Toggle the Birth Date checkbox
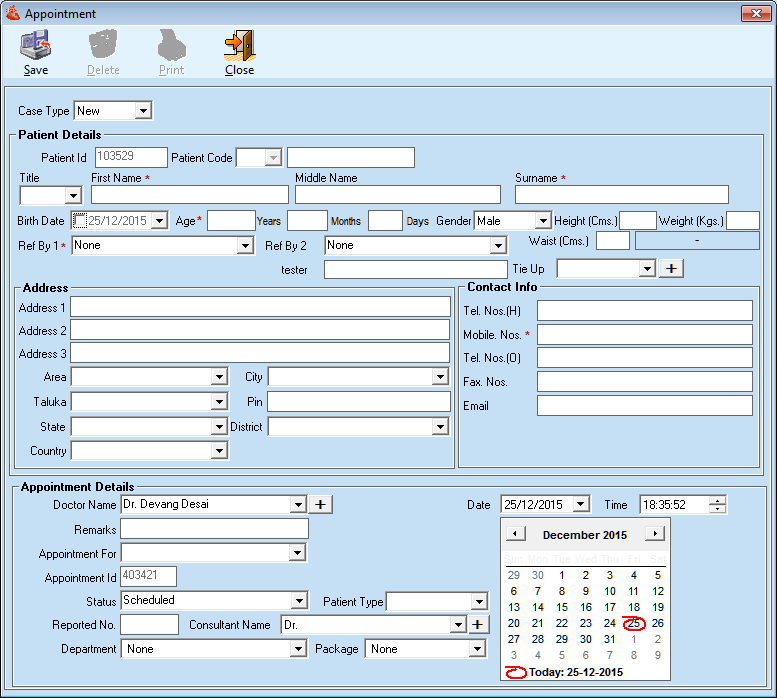Viewport: 777px width, 698px height. pyautogui.click(x=80, y=221)
